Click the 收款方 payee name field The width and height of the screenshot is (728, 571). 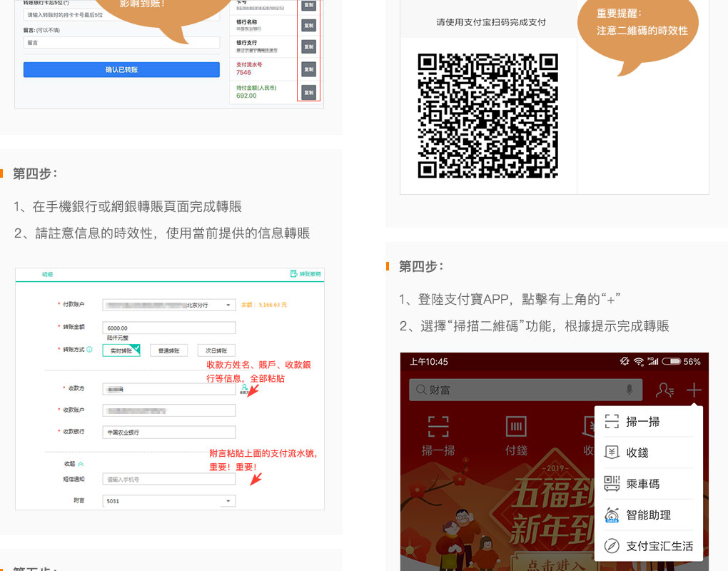[x=168, y=389]
